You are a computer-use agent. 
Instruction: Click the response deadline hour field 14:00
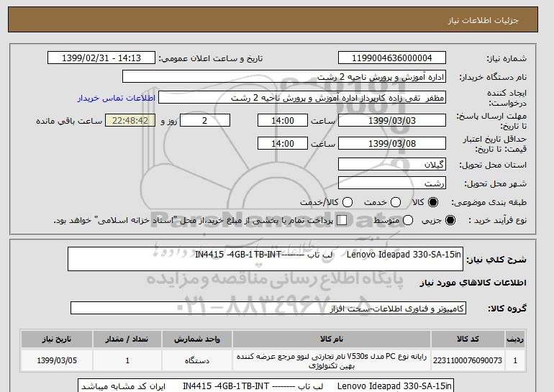(x=283, y=120)
